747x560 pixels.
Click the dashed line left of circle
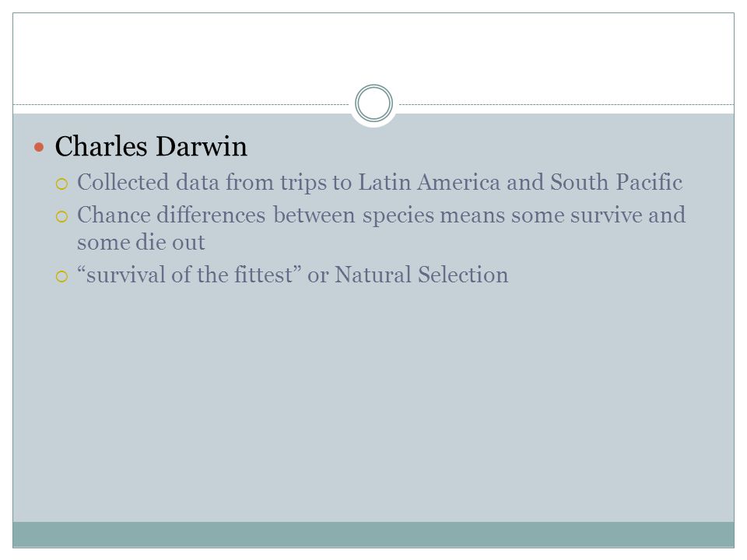pyautogui.click(x=181, y=104)
